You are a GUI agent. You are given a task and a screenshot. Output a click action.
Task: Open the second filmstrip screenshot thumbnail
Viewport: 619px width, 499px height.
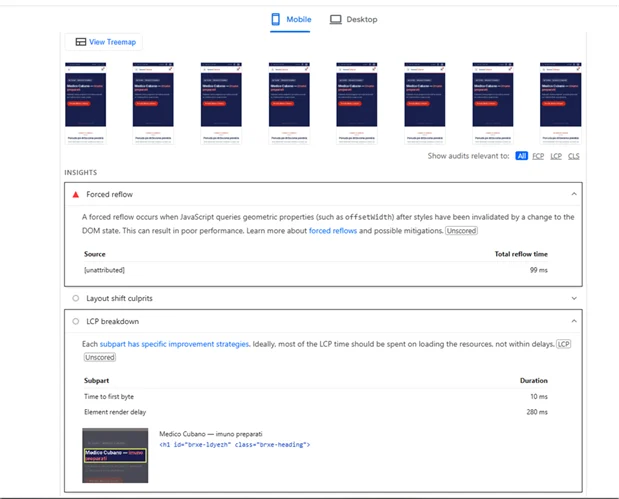point(153,103)
